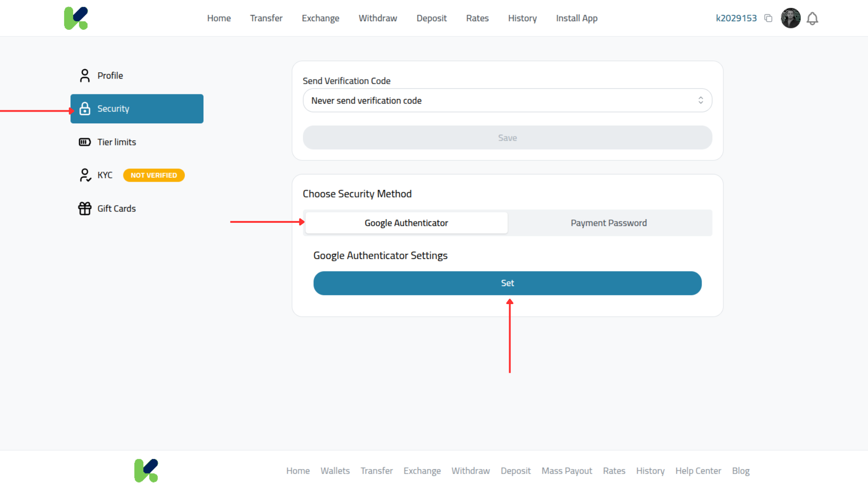Open Gift Cards via the gift icon
The width and height of the screenshot is (868, 488).
tap(85, 208)
